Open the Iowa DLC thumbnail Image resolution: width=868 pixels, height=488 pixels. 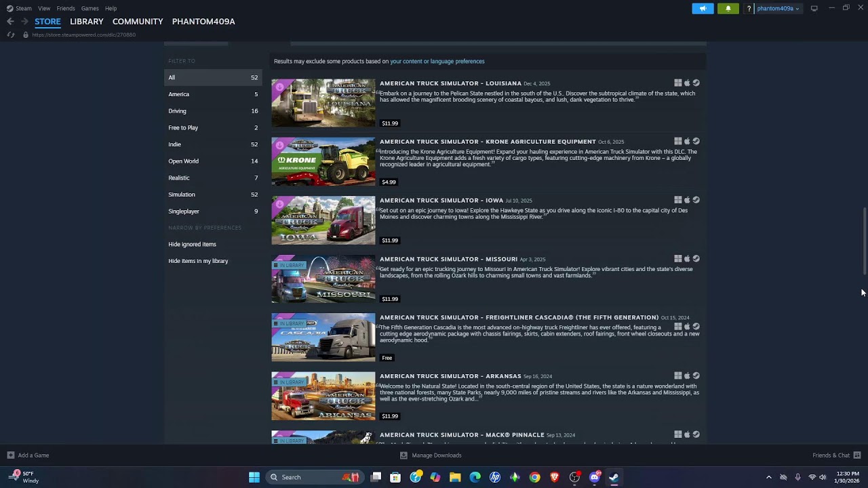point(323,220)
